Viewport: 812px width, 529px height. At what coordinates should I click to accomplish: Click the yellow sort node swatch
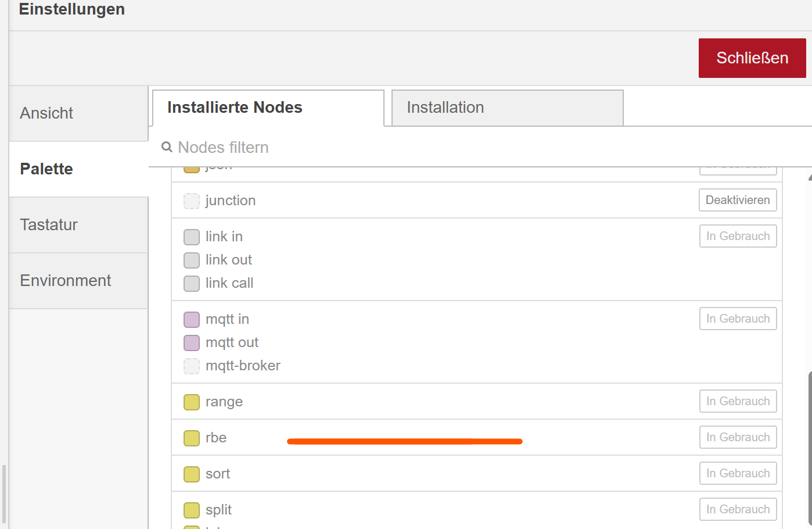point(192,474)
